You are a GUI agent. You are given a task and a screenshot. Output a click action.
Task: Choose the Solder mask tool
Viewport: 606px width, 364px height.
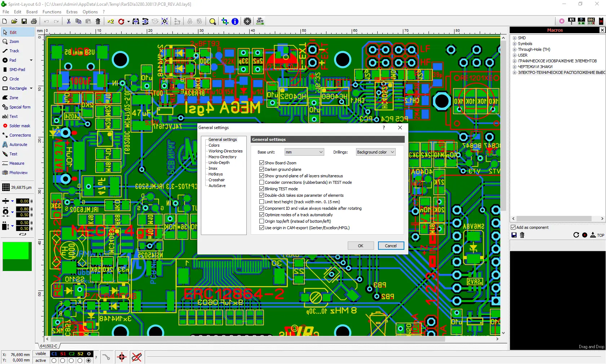pos(19,126)
